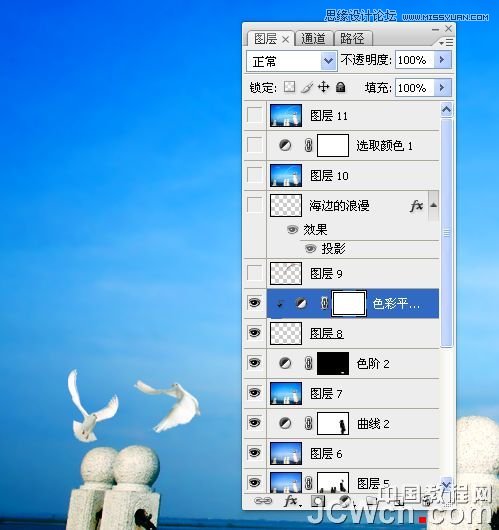Click the lock transparent pixels icon
This screenshot has width=499, height=530.
pos(289,87)
